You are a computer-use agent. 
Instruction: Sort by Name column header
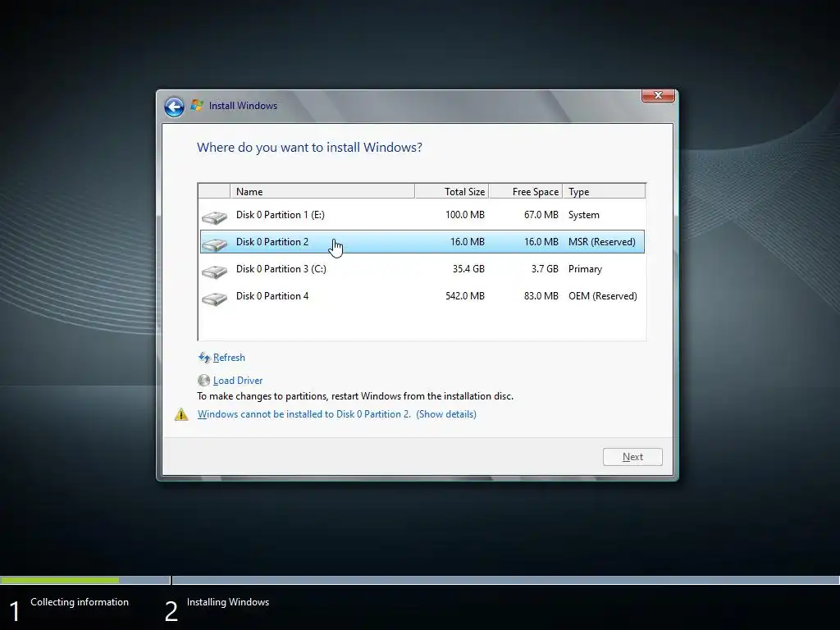[x=322, y=191]
